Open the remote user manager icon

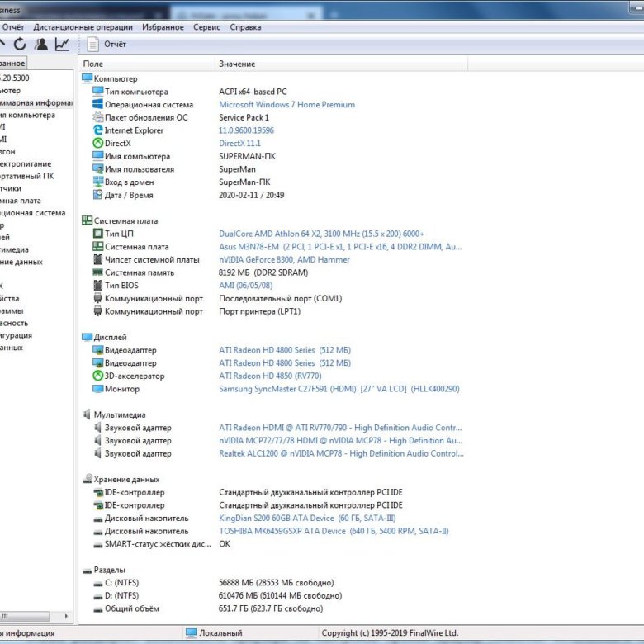click(41, 45)
